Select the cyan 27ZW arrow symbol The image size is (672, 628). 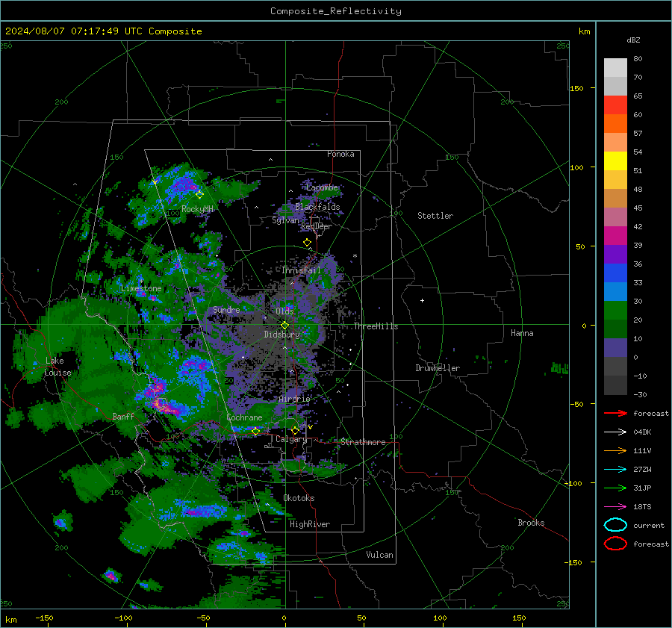[615, 470]
